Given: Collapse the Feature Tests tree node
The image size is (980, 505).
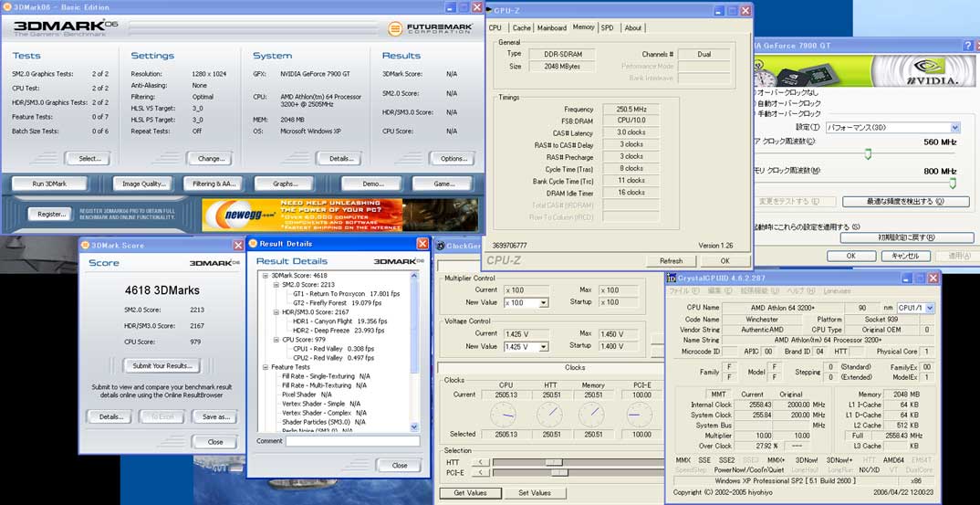Looking at the screenshot, I should [265, 367].
